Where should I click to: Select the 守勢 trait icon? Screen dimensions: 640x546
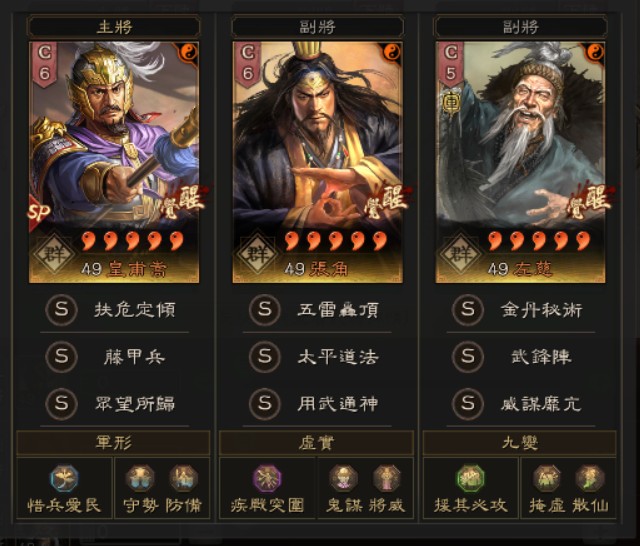click(140, 478)
